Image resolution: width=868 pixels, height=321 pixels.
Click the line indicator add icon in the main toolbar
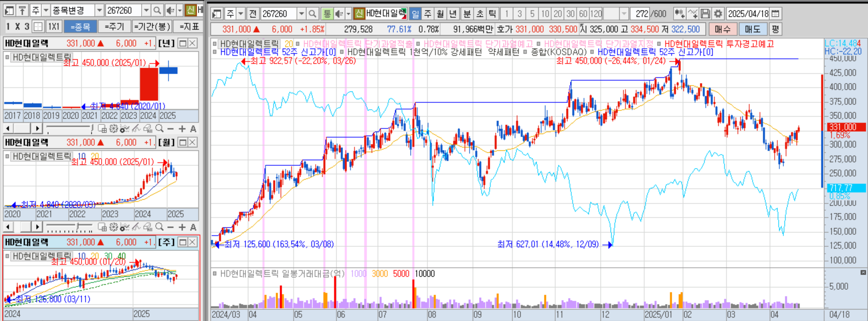click(x=692, y=14)
